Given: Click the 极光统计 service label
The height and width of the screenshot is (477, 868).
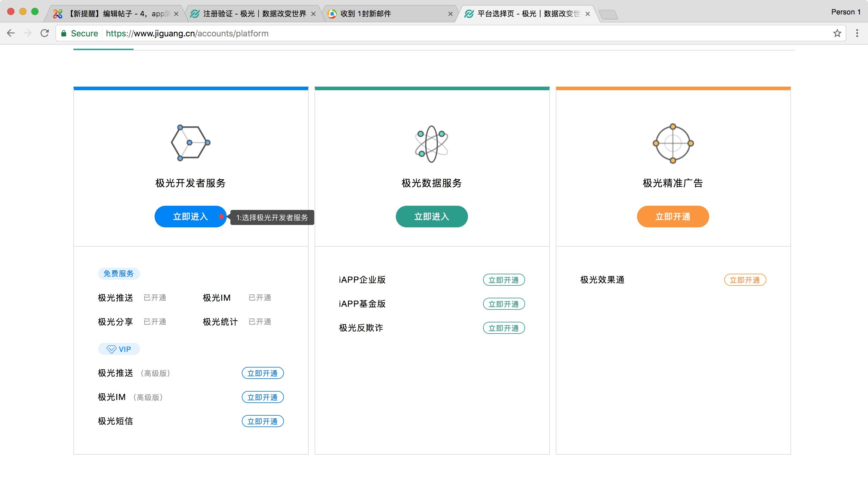Looking at the screenshot, I should point(220,322).
